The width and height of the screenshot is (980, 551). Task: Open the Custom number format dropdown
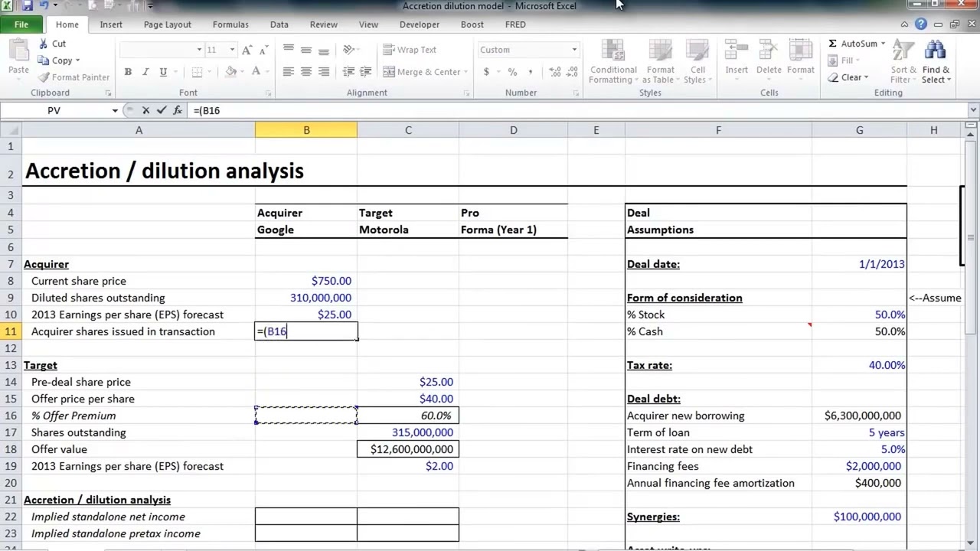[x=574, y=50]
